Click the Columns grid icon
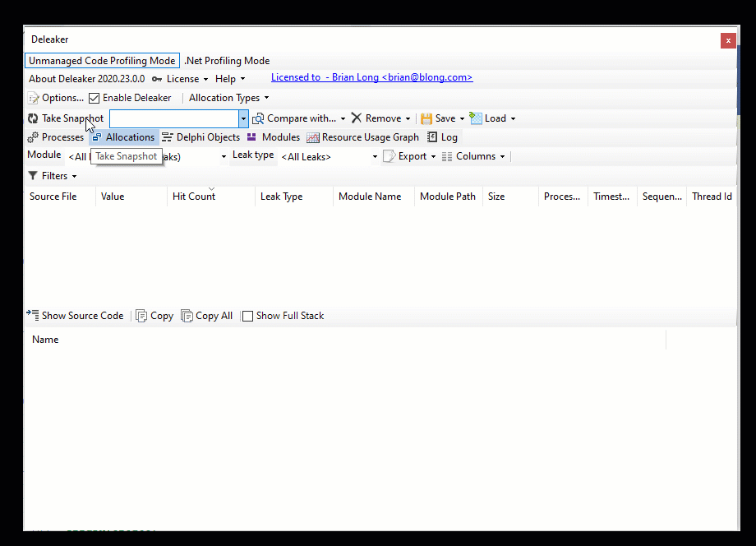 coord(447,157)
